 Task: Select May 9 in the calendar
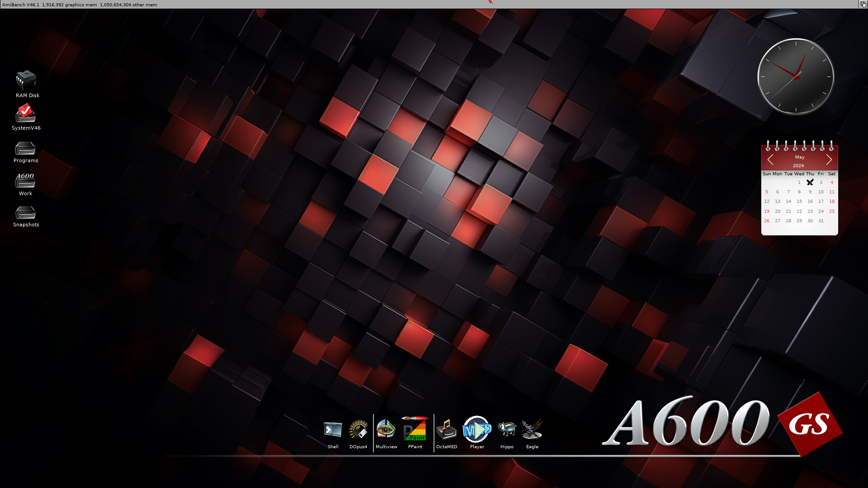pos(810,192)
